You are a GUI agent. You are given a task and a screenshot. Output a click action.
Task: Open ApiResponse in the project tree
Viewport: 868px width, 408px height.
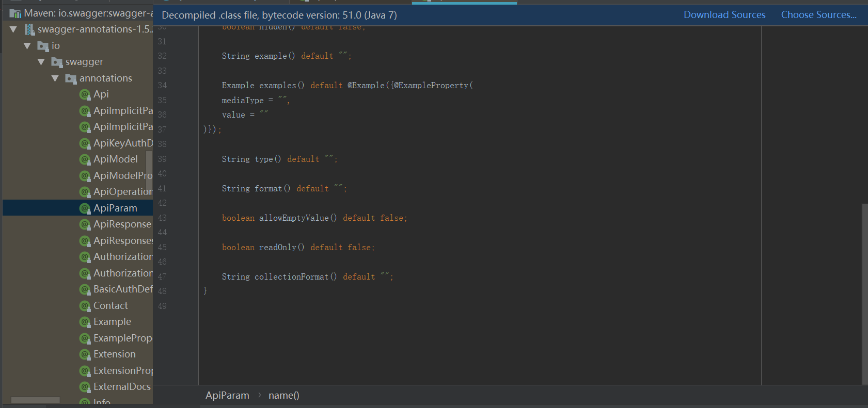[122, 224]
